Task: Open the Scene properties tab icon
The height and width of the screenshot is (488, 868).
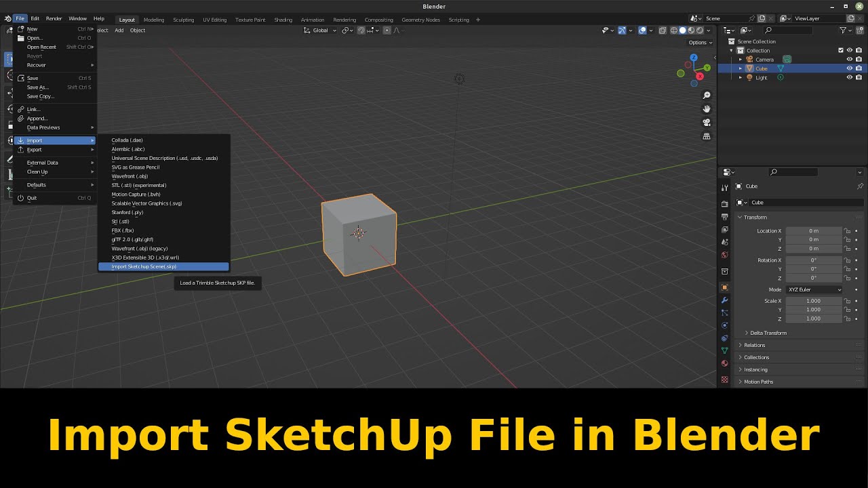Action: coord(724,242)
